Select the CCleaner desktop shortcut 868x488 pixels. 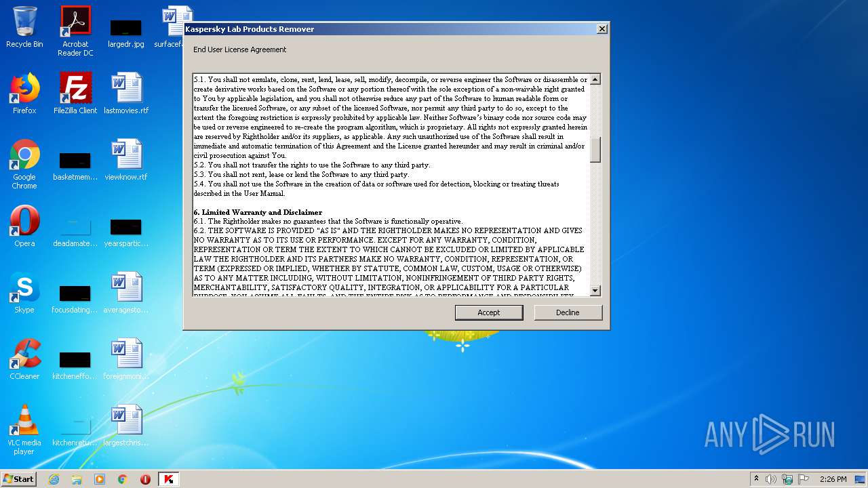pyautogui.click(x=24, y=359)
